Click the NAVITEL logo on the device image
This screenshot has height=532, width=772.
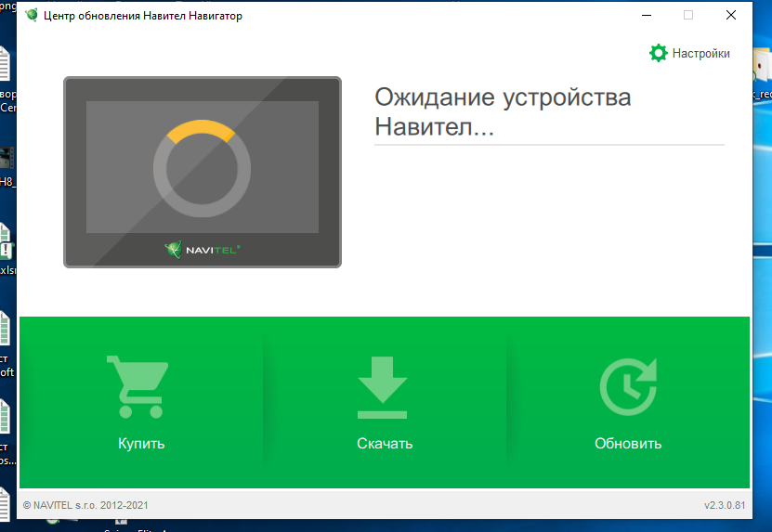[202, 250]
